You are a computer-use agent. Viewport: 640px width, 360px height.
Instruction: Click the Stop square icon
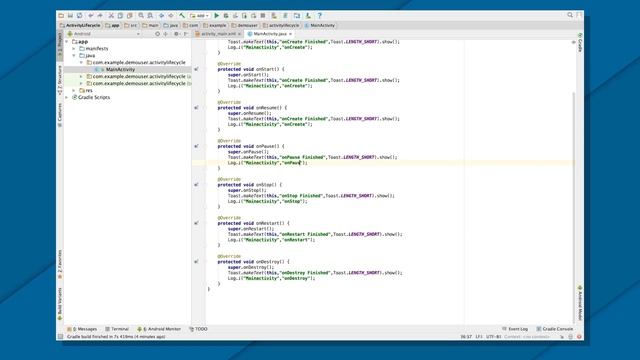pyautogui.click(x=263, y=16)
